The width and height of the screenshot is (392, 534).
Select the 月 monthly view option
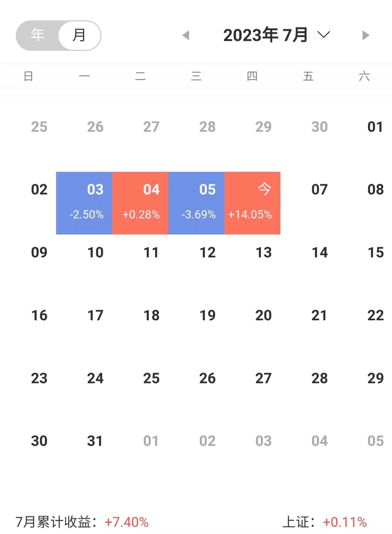coord(79,35)
